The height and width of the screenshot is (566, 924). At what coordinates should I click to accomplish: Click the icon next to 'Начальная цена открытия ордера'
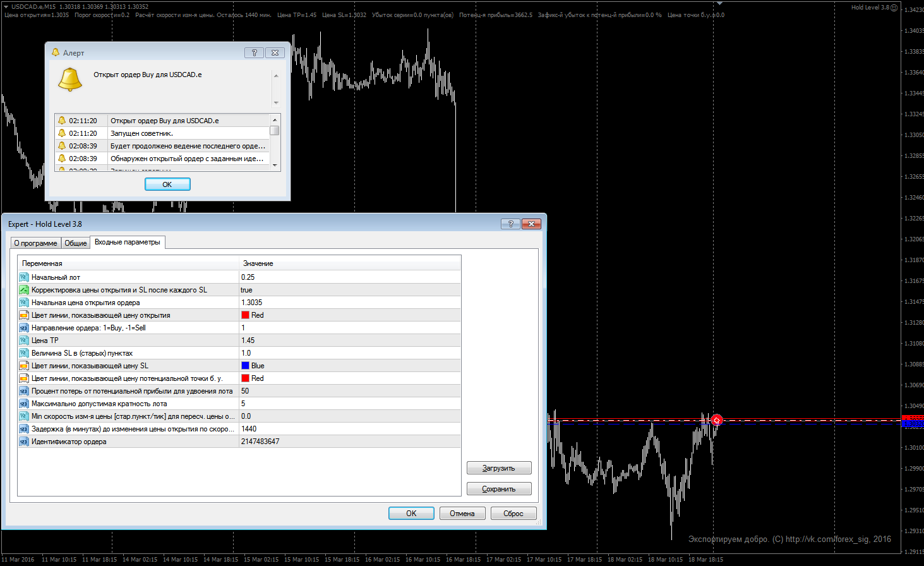pyautogui.click(x=24, y=302)
